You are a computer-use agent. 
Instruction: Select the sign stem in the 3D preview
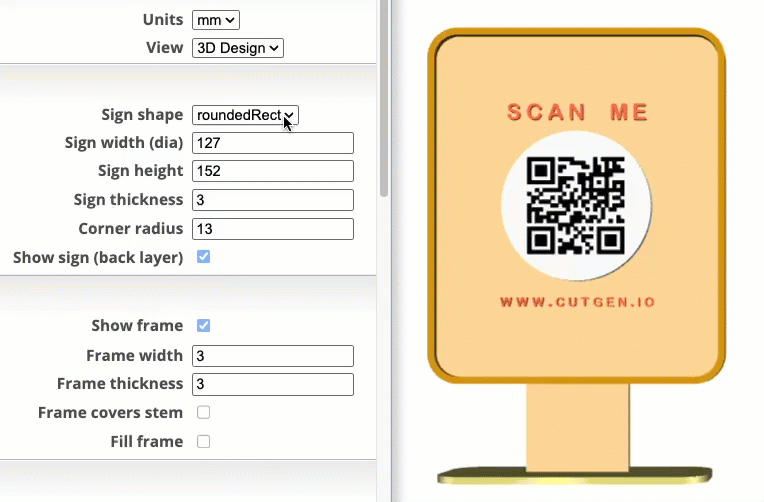pyautogui.click(x=577, y=425)
